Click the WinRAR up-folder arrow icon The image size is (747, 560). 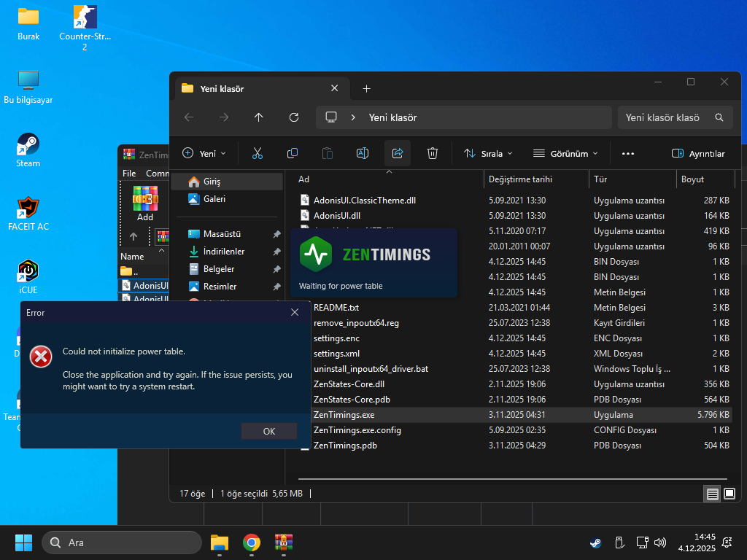(133, 236)
